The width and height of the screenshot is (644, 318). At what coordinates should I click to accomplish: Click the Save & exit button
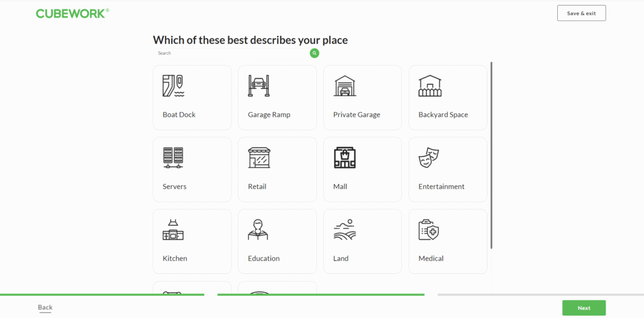pos(581,13)
